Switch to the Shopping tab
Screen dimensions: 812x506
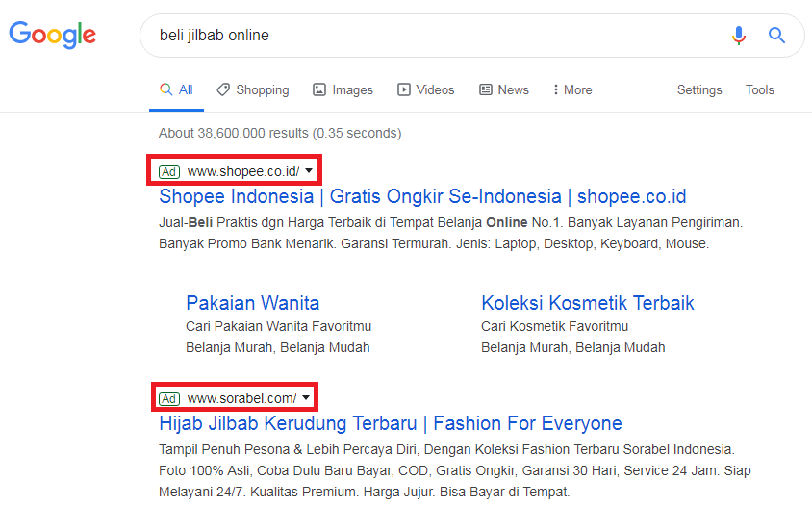click(x=252, y=89)
